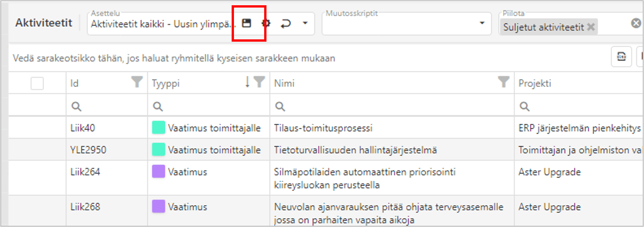Open layout settings gear icon
This screenshot has width=644, height=227.
[266, 23]
